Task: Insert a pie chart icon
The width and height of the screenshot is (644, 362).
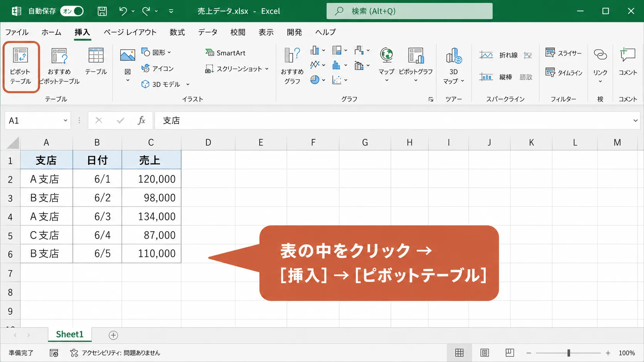Action: click(x=318, y=80)
